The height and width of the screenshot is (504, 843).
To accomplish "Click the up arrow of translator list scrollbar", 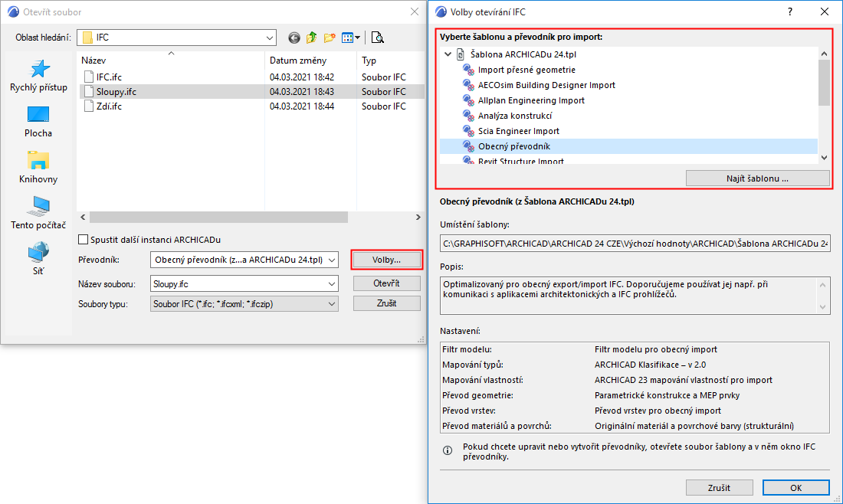I will [824, 54].
